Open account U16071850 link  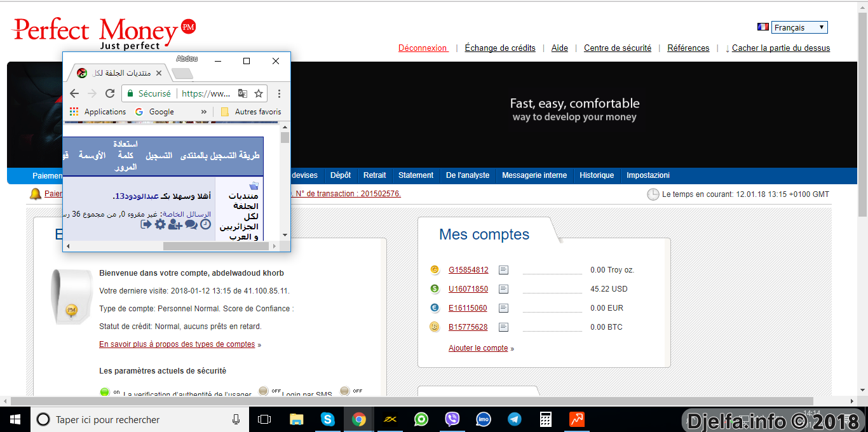point(468,289)
